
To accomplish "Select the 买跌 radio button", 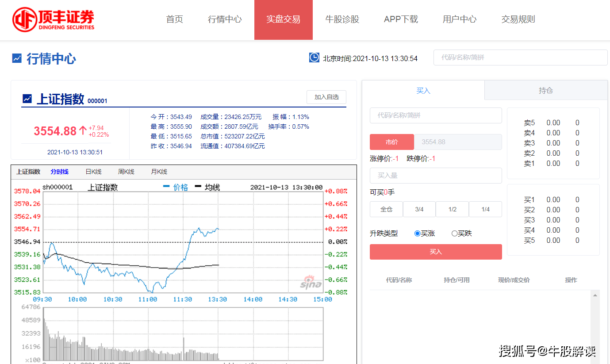I will click(x=454, y=234).
